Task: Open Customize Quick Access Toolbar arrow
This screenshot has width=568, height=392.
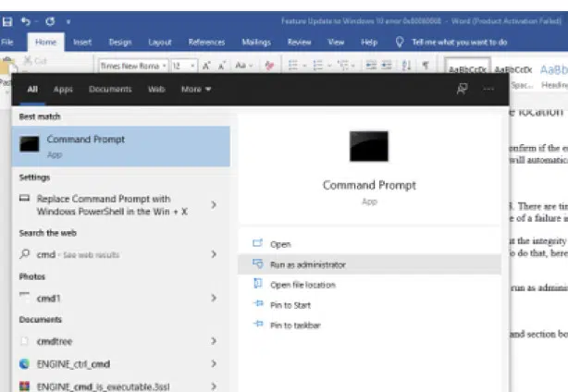Action: [x=68, y=21]
